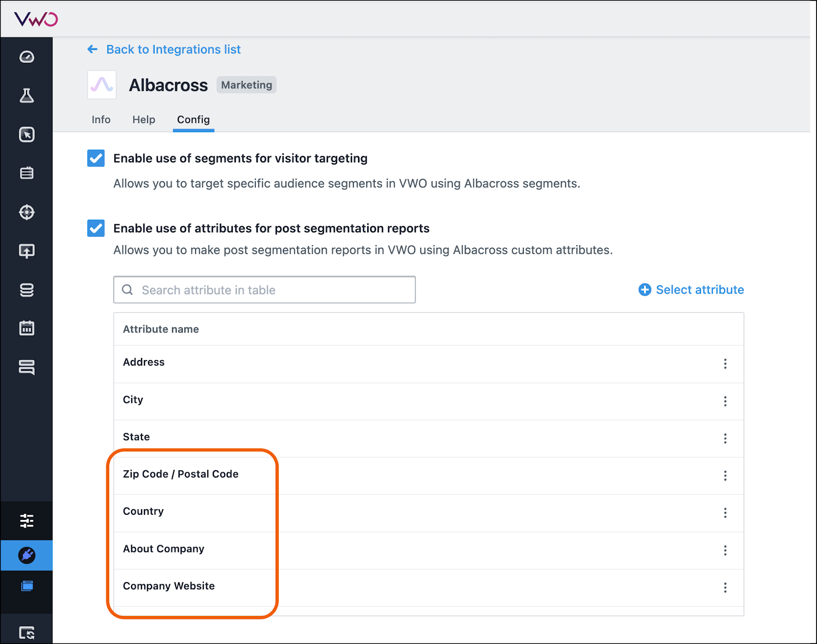Open the dashboard gauge icon in sidebar
The image size is (817, 644).
pos(27,57)
